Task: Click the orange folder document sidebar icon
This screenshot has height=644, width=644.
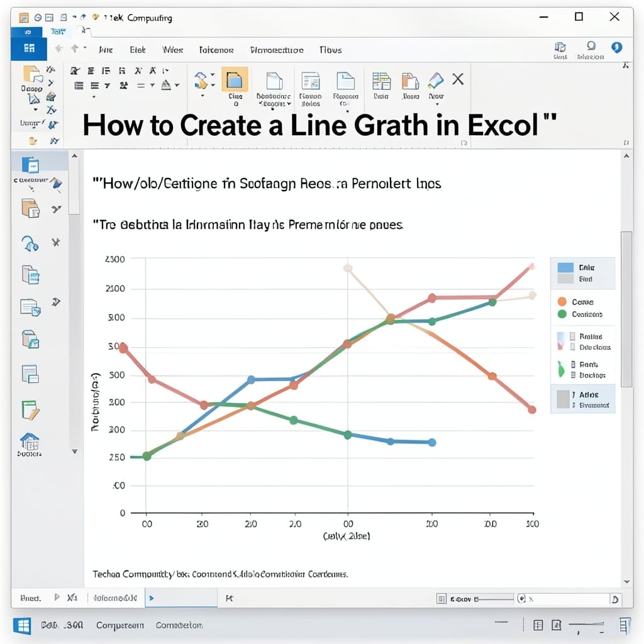Action: click(30, 208)
